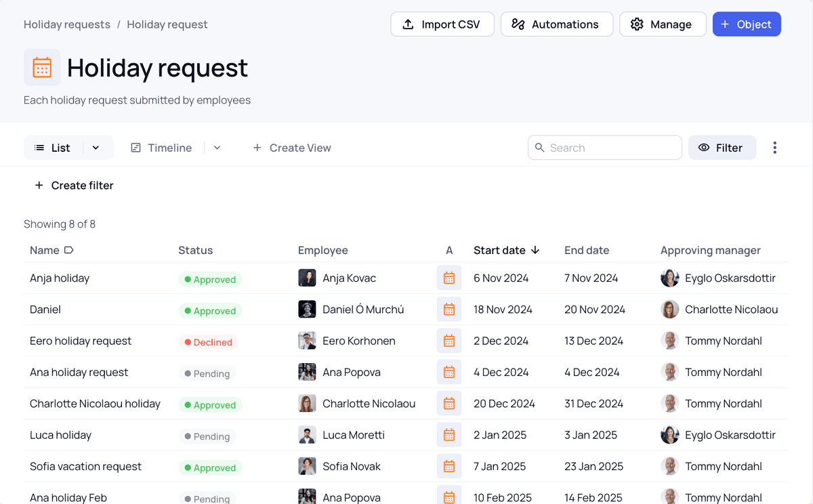
Task: Open the Manage settings button
Action: click(x=663, y=24)
